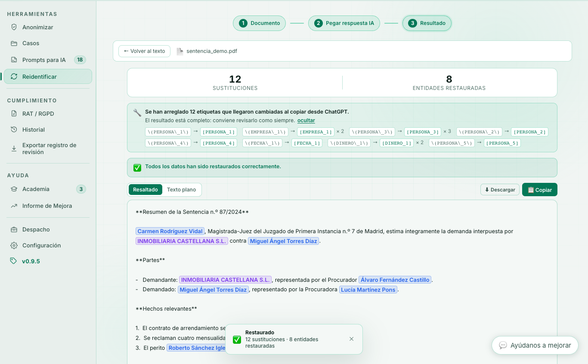Click the Volver al texto button
The height and width of the screenshot is (364, 588).
[144, 51]
